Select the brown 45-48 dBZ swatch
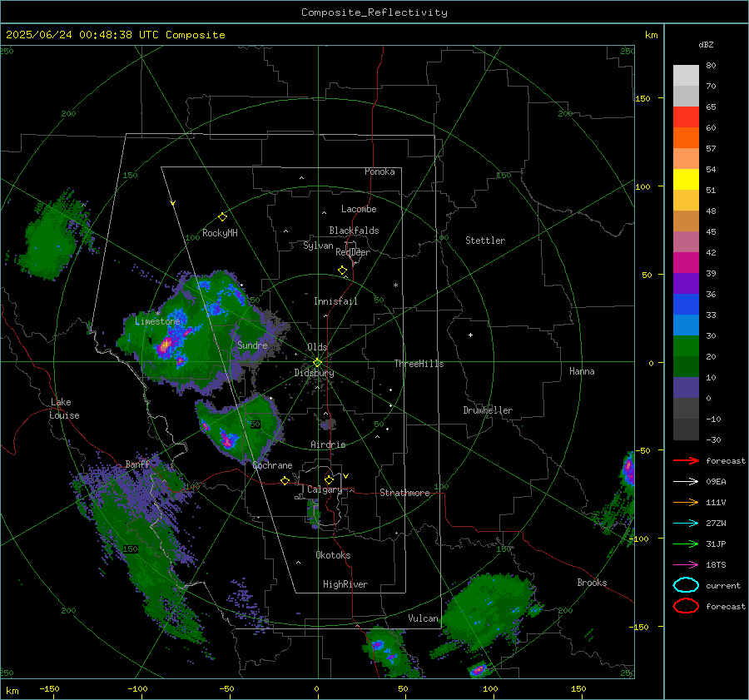This screenshot has width=749, height=700. point(686,221)
